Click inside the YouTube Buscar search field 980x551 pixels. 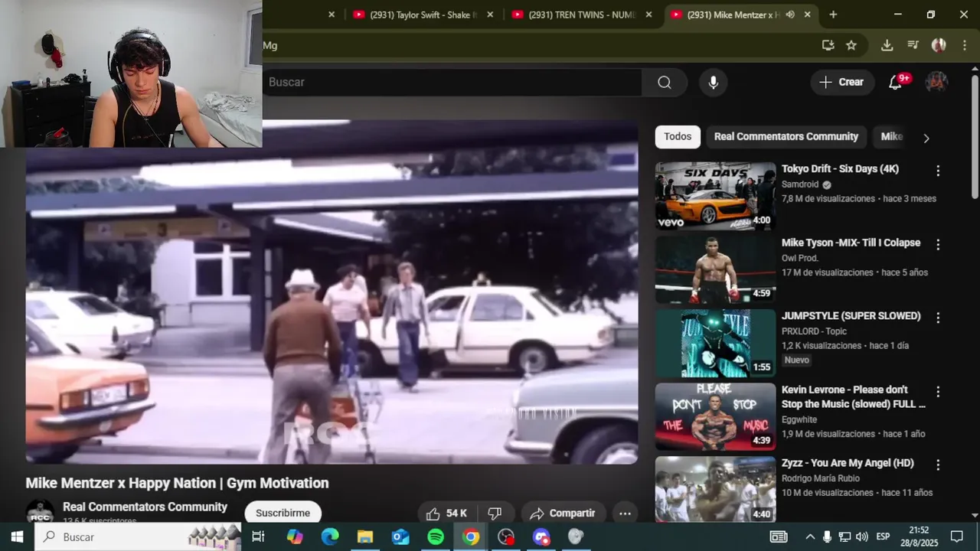click(x=452, y=83)
